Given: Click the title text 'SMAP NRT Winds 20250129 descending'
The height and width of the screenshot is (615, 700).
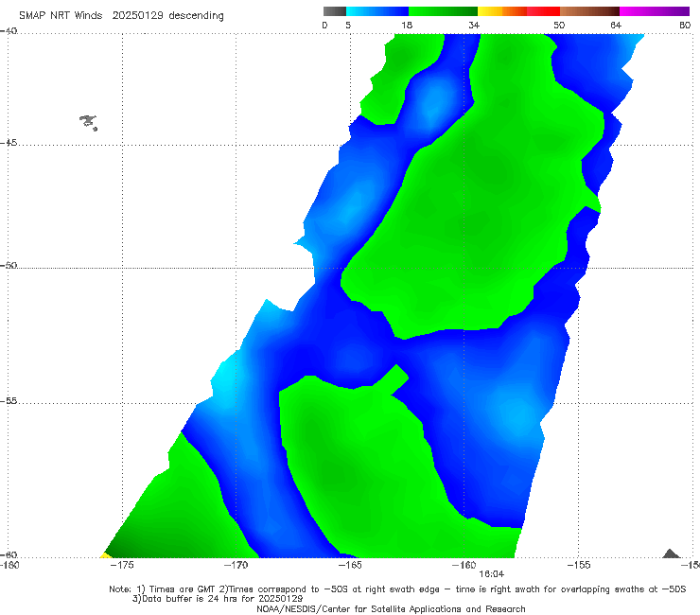Looking at the screenshot, I should coord(121,16).
